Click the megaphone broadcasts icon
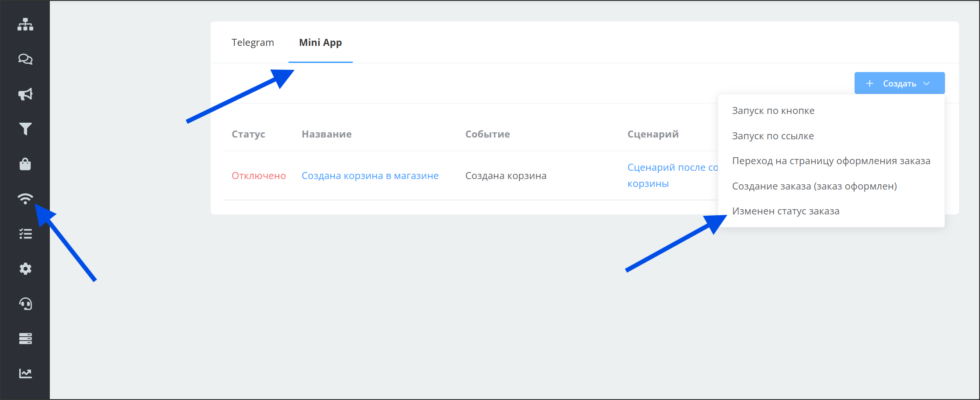The image size is (980, 400). (x=25, y=94)
